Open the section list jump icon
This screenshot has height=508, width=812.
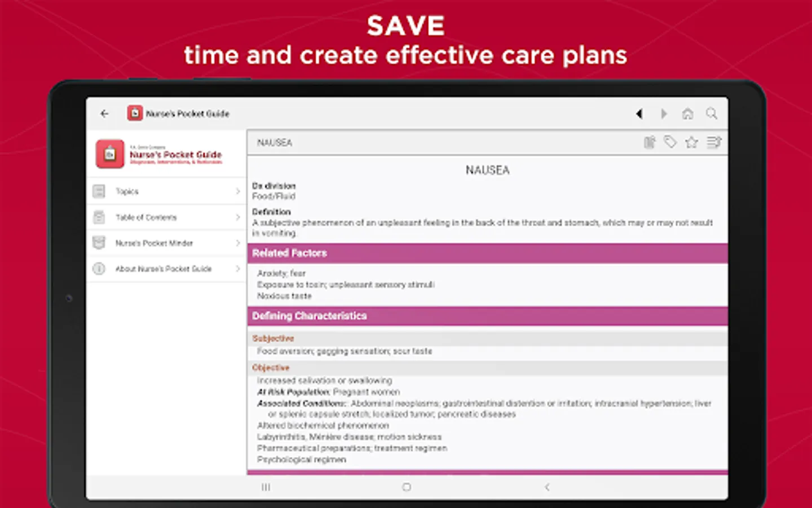pos(714,142)
